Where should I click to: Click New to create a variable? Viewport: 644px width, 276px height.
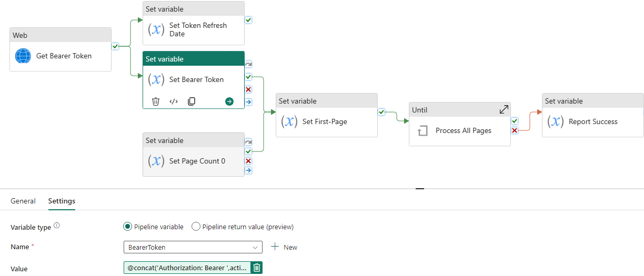tap(284, 247)
